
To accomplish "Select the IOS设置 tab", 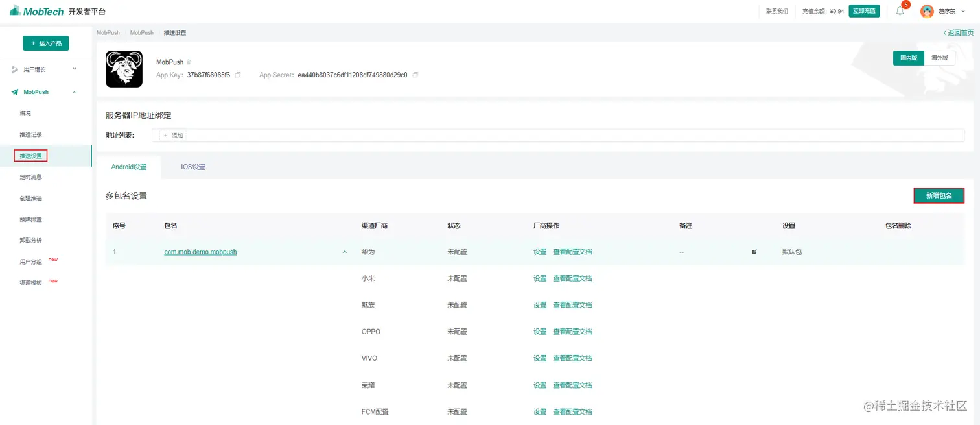I will tap(193, 167).
